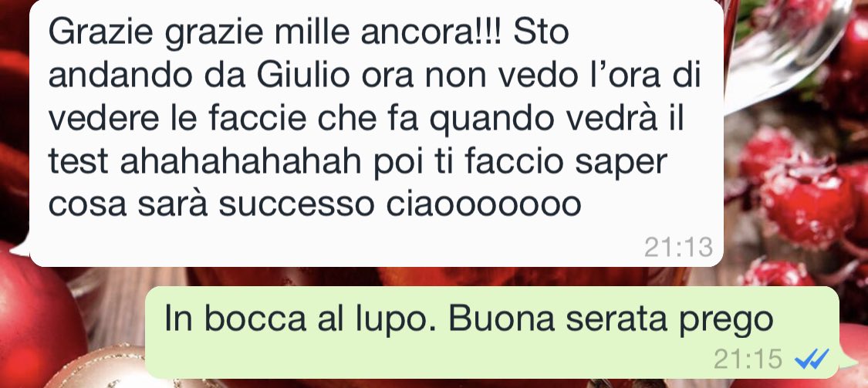Select the green sent message bubble

(x=492, y=332)
